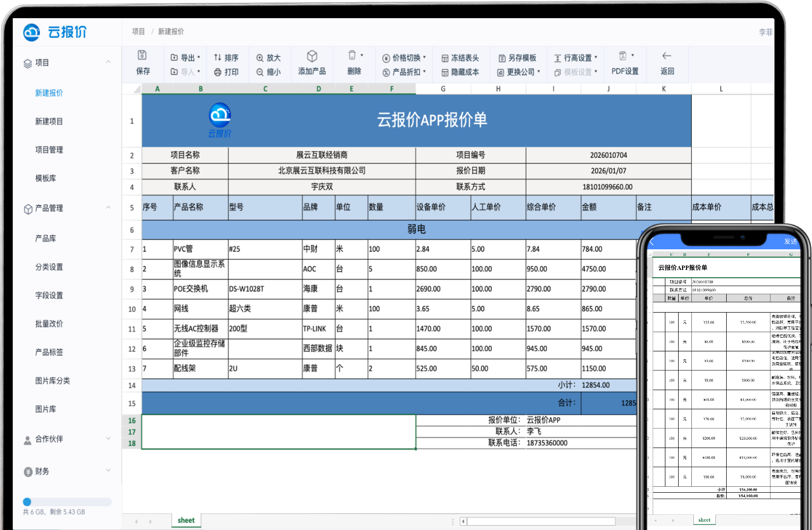This screenshot has width=812, height=530.
Task: Select 新建项目 in the sidebar
Action: (49, 121)
